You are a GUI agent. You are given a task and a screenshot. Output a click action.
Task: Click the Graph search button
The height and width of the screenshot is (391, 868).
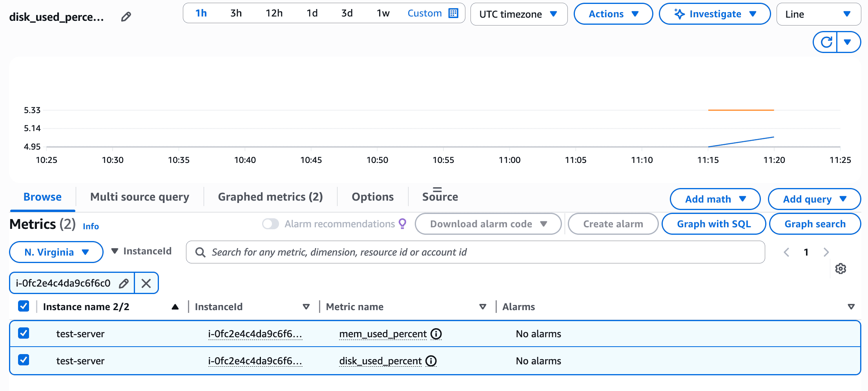[815, 224]
